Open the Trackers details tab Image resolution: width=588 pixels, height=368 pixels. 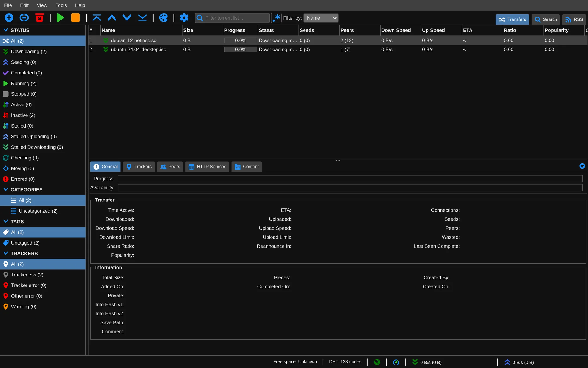pyautogui.click(x=139, y=167)
